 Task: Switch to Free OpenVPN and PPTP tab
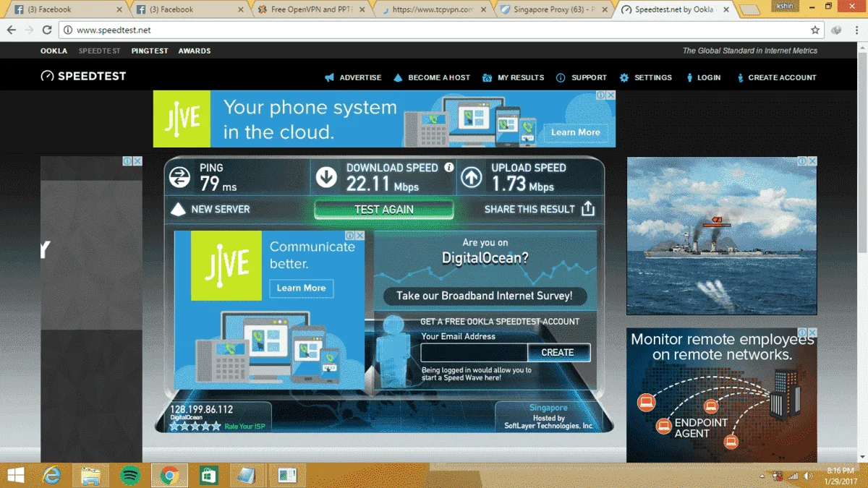[x=310, y=9]
